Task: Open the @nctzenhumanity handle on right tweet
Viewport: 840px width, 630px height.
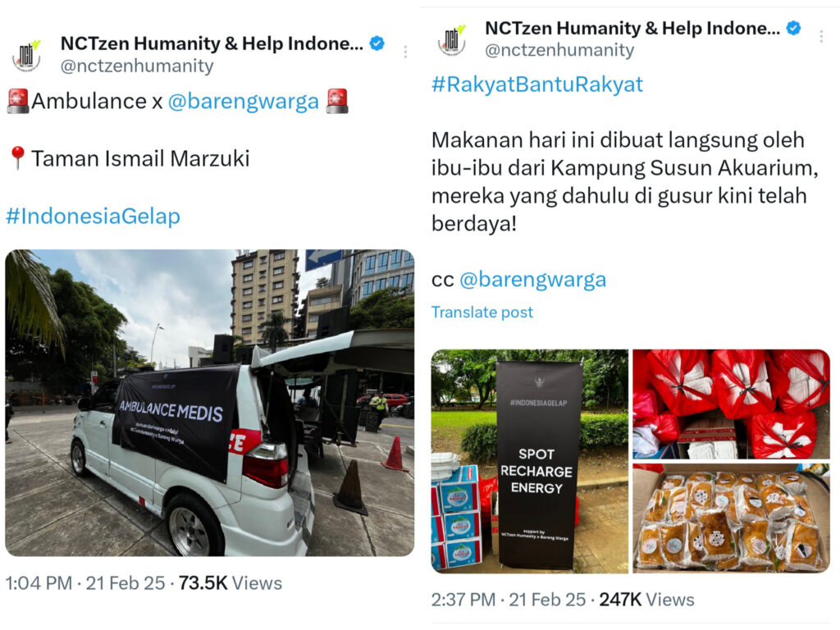Action: point(559,50)
